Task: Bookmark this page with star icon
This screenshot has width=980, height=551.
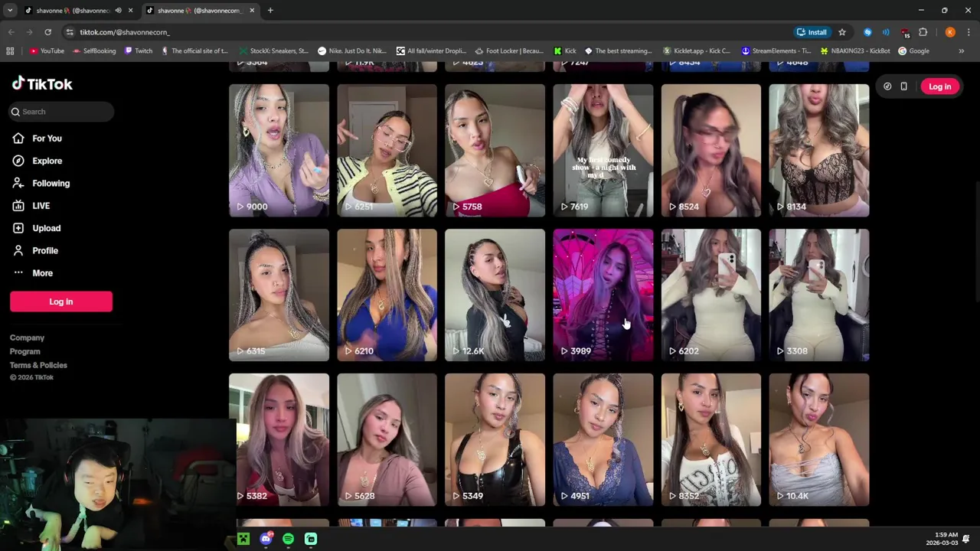Action: [842, 32]
